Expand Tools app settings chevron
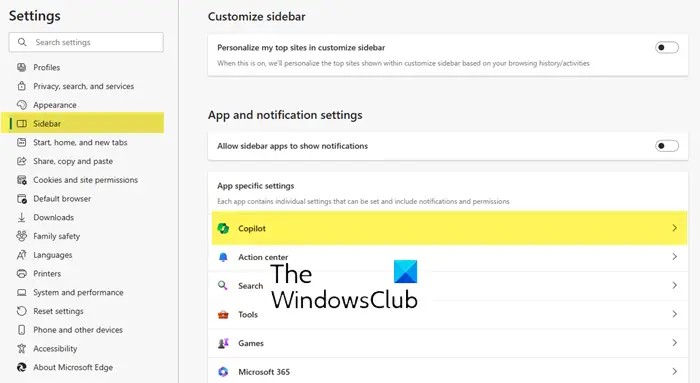 pos(675,314)
